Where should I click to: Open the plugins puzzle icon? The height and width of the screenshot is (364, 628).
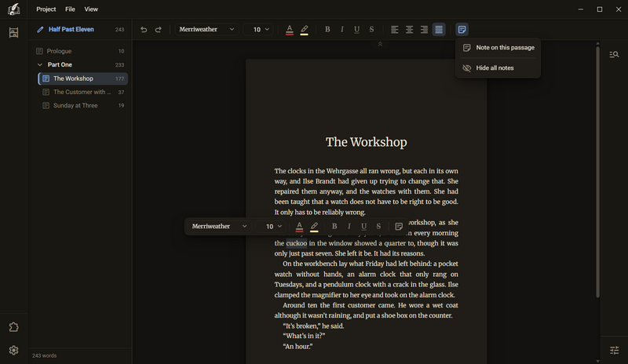click(13, 327)
